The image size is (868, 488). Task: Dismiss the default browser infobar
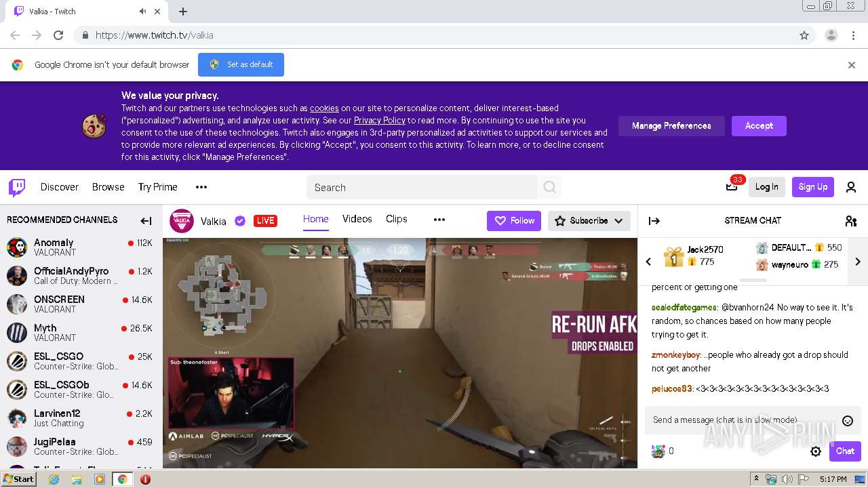(852, 65)
